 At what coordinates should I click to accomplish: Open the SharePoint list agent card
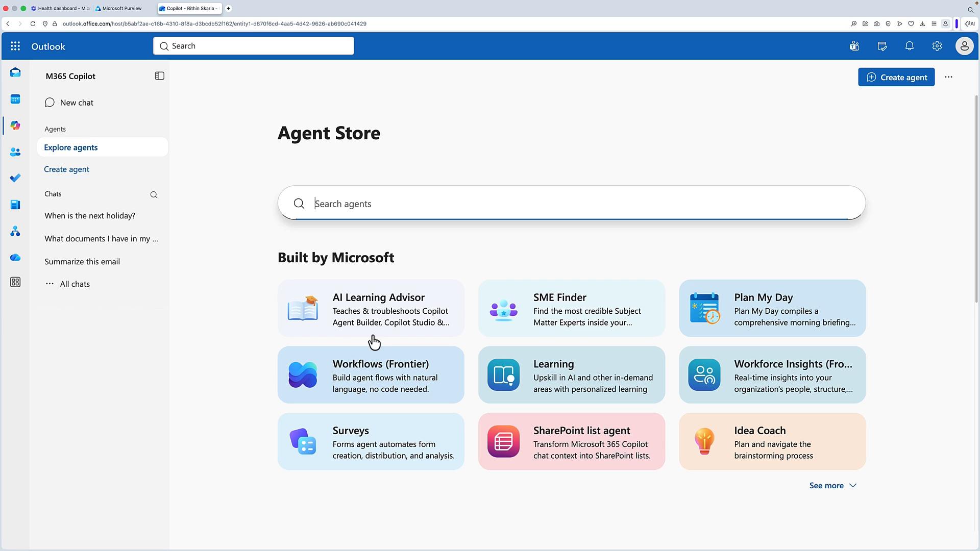tap(572, 441)
